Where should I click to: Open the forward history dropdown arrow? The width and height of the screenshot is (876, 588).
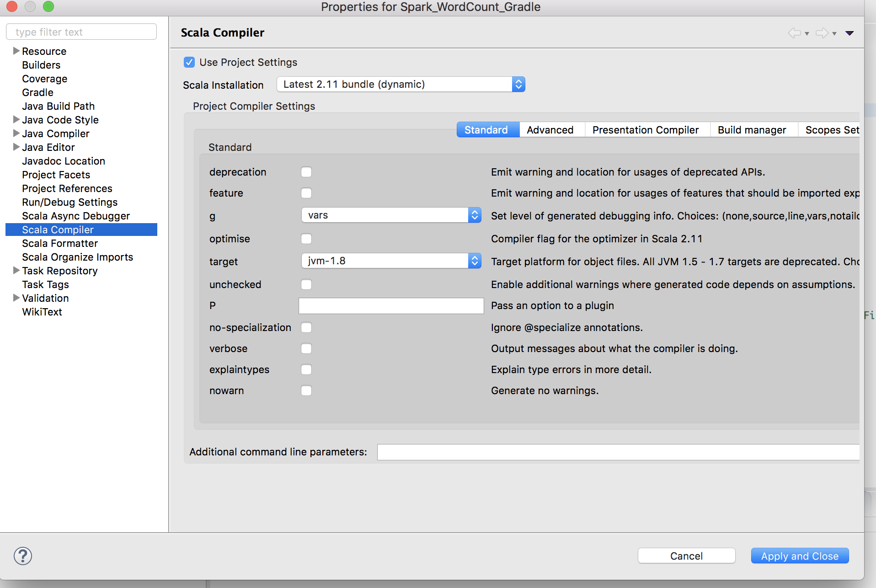point(834,33)
